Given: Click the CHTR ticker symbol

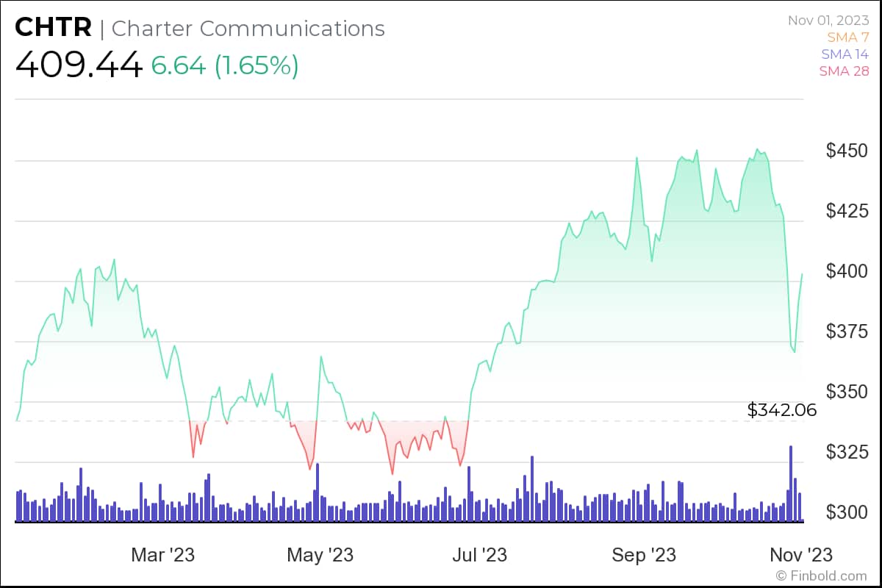Looking at the screenshot, I should pyautogui.click(x=53, y=29).
